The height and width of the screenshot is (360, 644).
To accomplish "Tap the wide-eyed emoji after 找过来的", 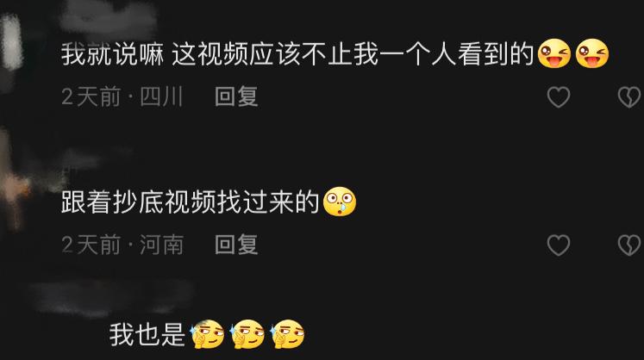I will pos(340,202).
